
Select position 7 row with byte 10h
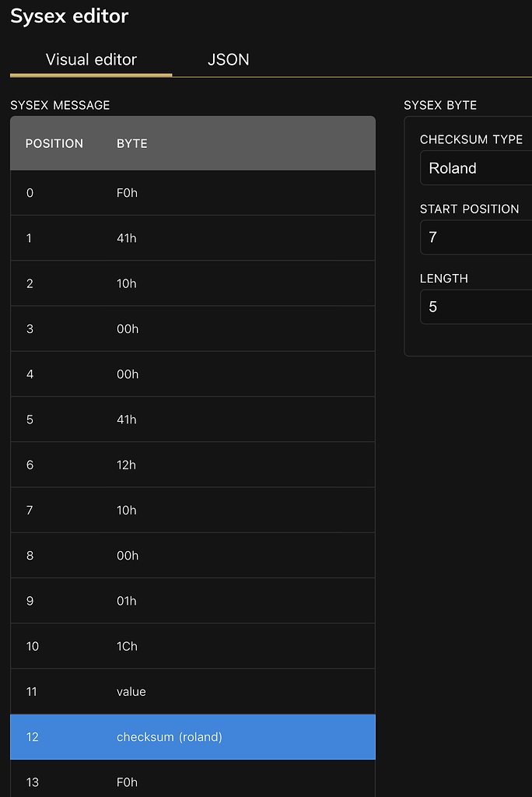click(x=192, y=511)
